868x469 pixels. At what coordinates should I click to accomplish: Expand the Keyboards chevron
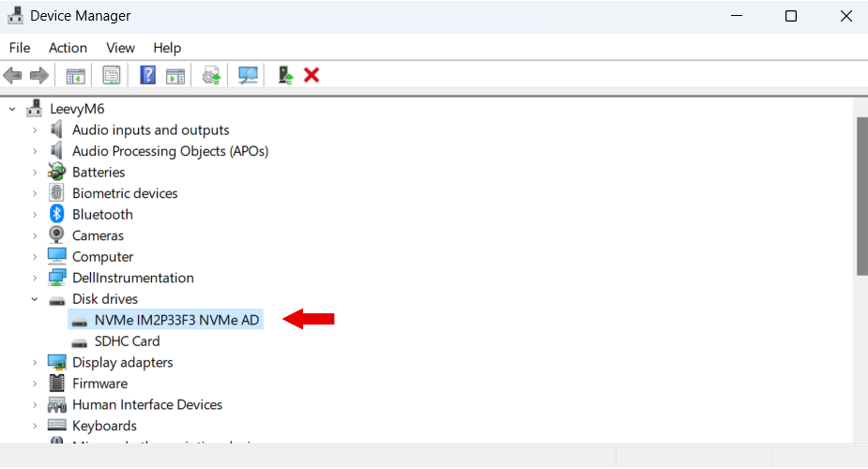point(35,426)
